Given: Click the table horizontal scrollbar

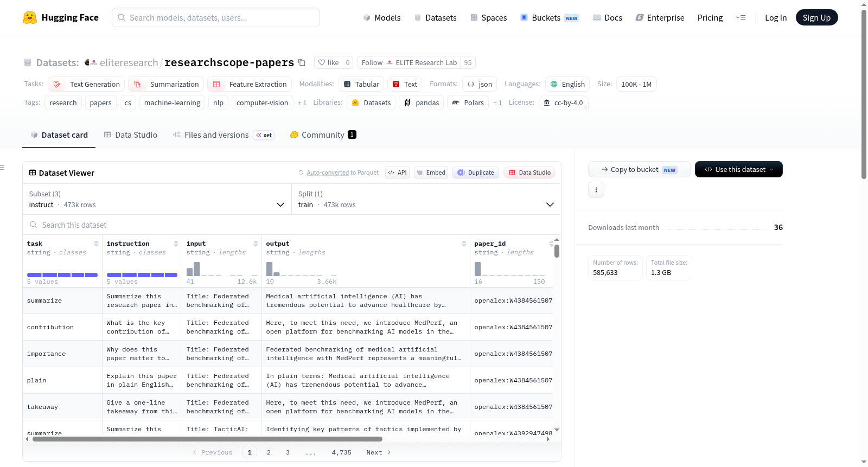Looking at the screenshot, I should tap(207, 439).
